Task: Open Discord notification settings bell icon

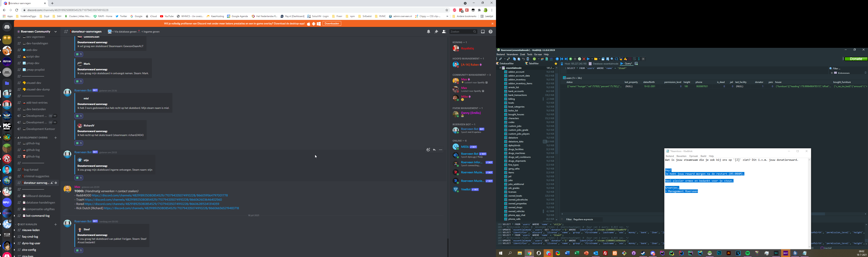Action: (x=429, y=32)
